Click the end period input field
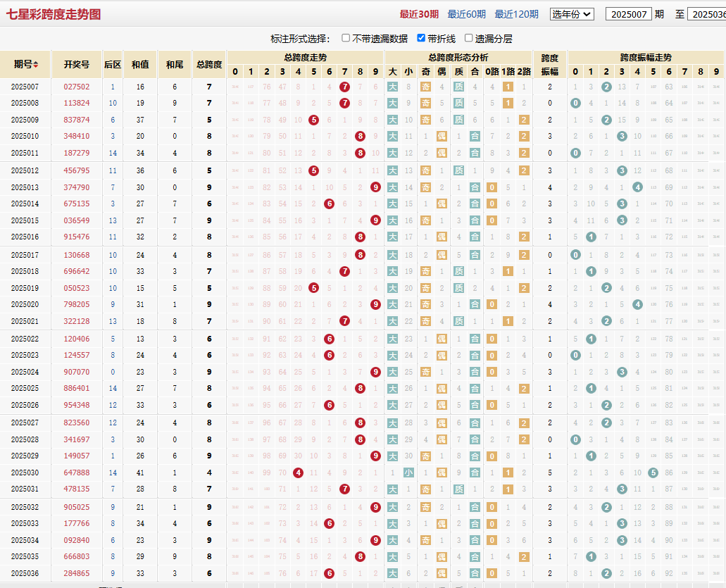 point(706,14)
